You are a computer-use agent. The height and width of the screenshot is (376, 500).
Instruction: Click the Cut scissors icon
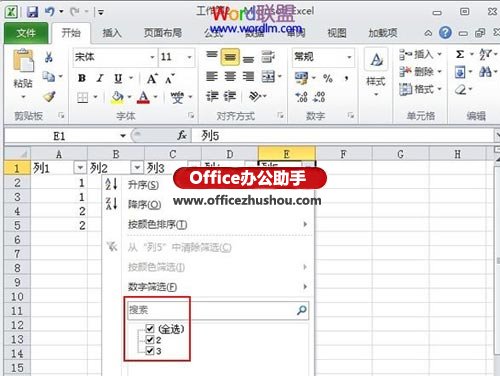coord(49,57)
